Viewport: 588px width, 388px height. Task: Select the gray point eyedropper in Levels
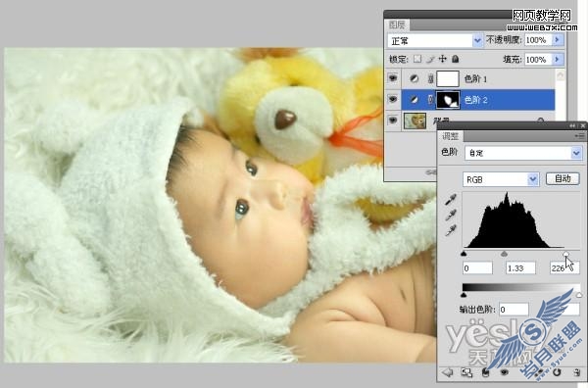451,216
